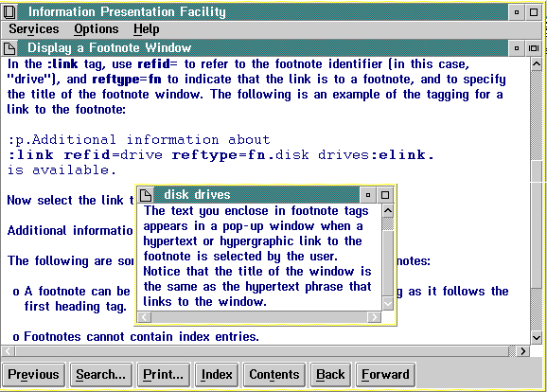Viewport: 547px width, 392px height.
Task: Open the Index button
Action: click(217, 375)
